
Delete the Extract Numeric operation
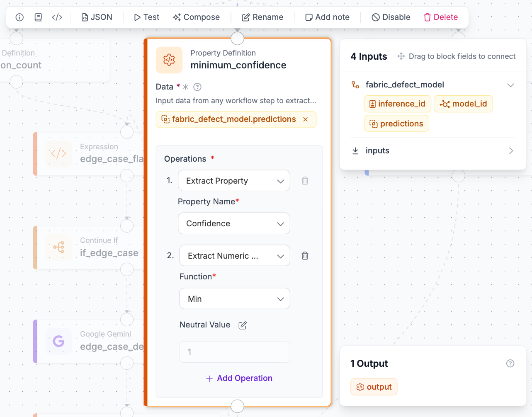(x=305, y=256)
